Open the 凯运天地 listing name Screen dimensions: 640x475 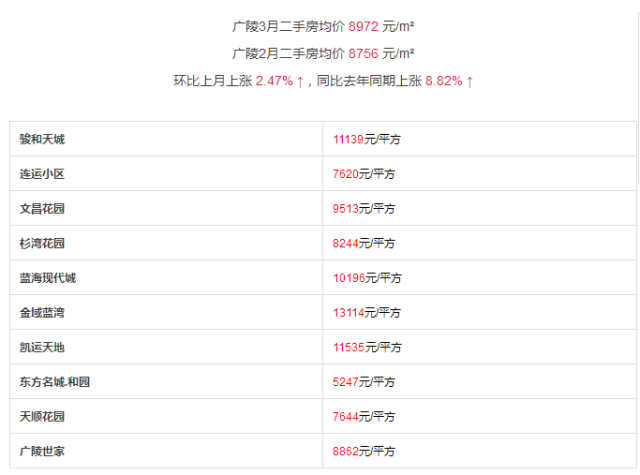[x=42, y=347]
